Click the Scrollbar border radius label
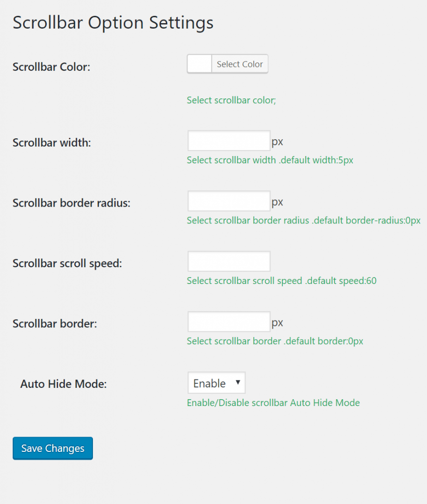Image resolution: width=427 pixels, height=504 pixels. point(71,203)
